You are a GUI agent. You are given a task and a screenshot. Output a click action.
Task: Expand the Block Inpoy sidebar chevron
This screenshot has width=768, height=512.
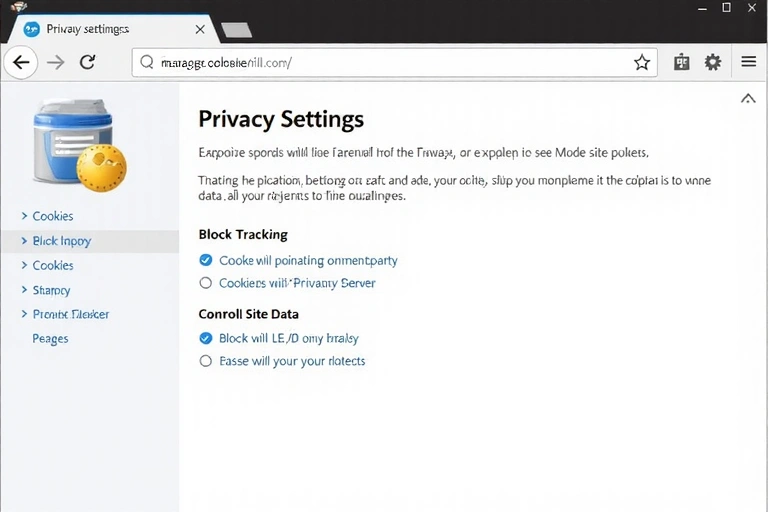click(24, 241)
